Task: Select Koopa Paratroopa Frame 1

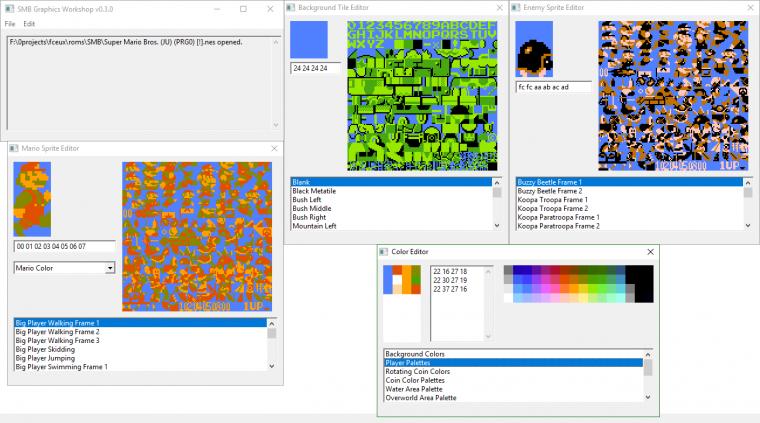Action: click(x=629, y=217)
